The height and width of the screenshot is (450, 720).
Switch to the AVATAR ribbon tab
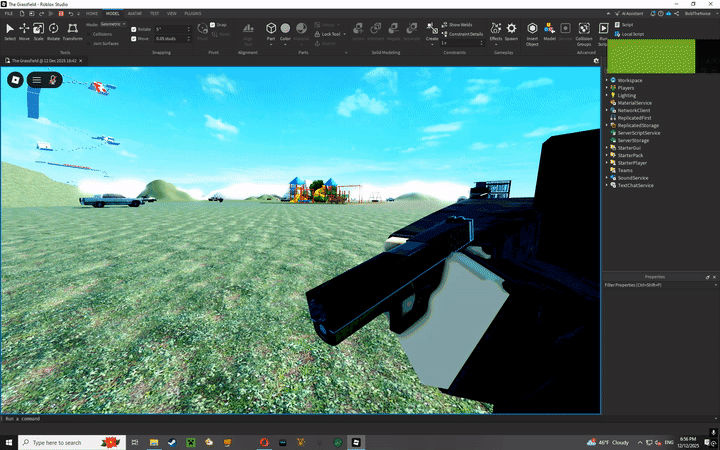coord(135,14)
